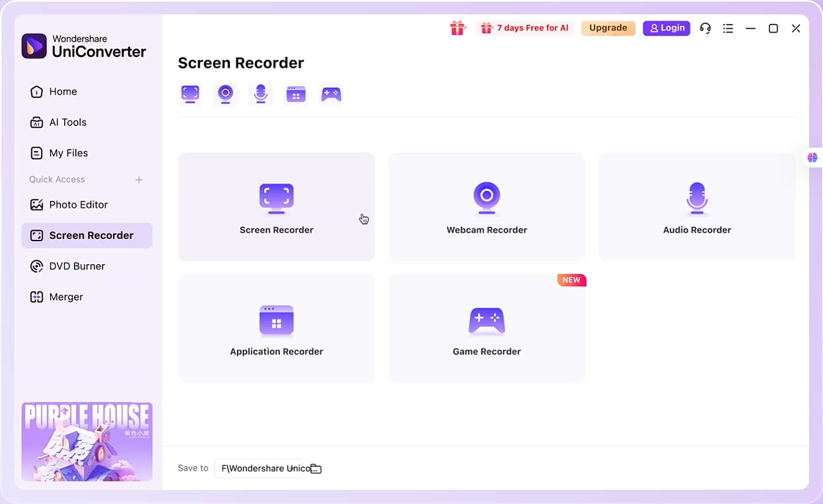Open AI Tools from the sidebar

(x=87, y=123)
